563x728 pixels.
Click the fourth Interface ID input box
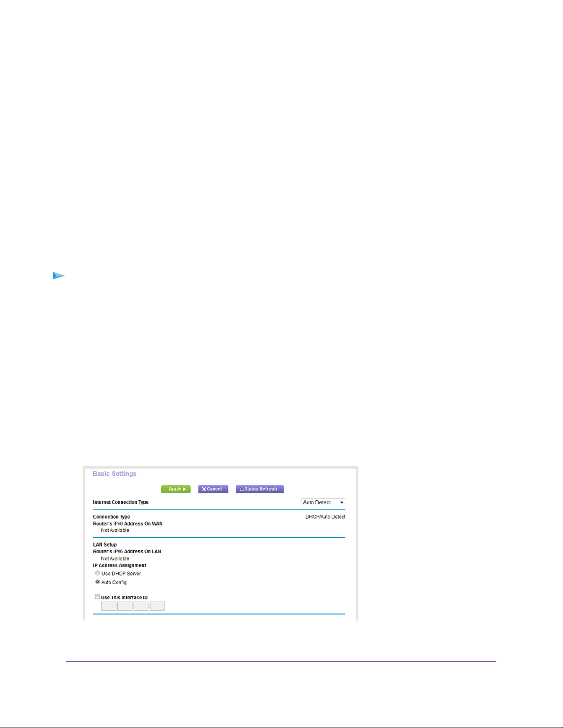pos(157,606)
